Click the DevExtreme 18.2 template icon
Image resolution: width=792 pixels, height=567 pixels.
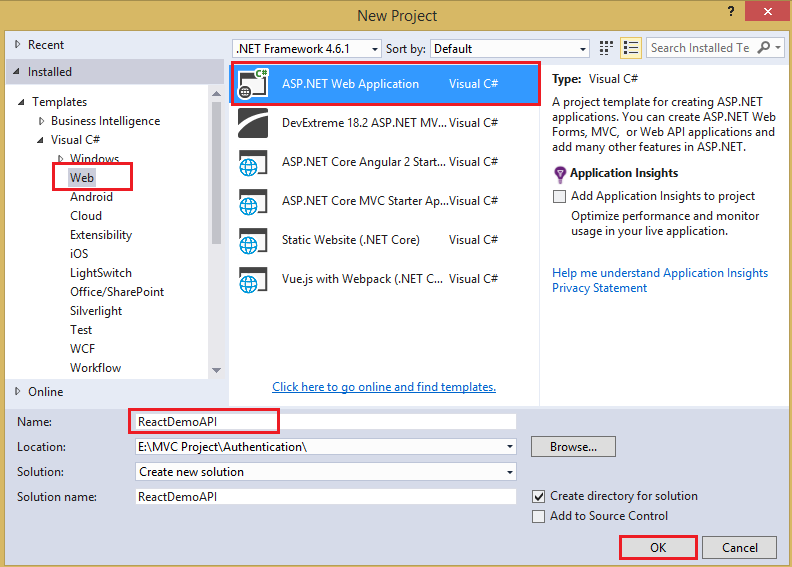tap(253, 123)
